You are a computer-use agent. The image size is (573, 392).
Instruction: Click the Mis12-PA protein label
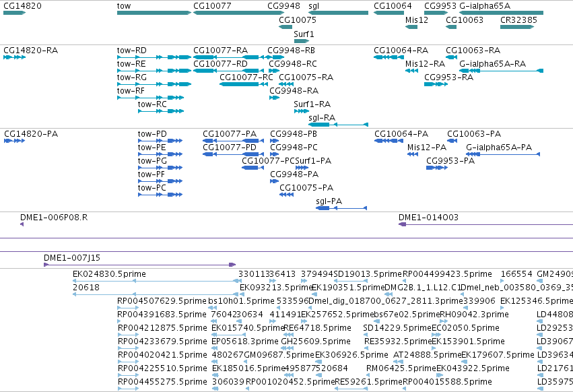click(427, 148)
